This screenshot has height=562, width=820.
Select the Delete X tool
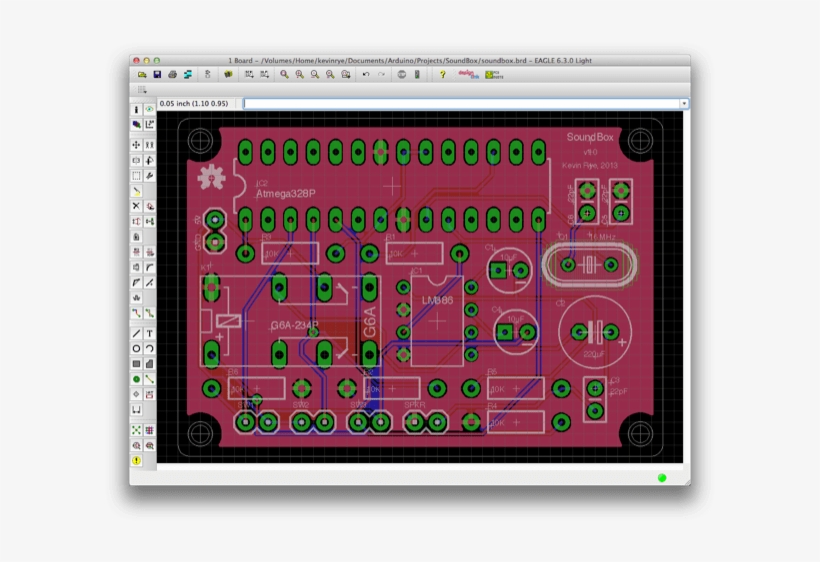click(x=136, y=206)
